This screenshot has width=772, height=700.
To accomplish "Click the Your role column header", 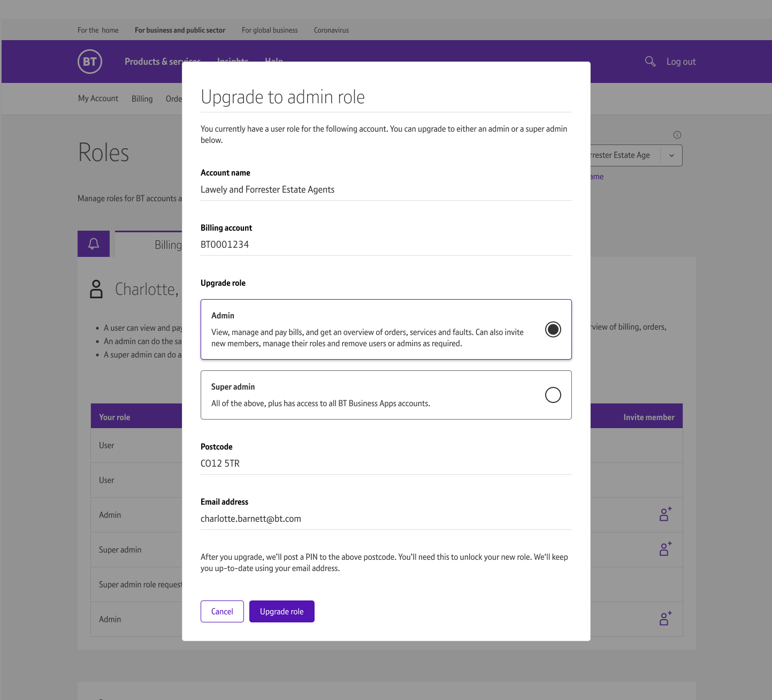I will 114,417.
